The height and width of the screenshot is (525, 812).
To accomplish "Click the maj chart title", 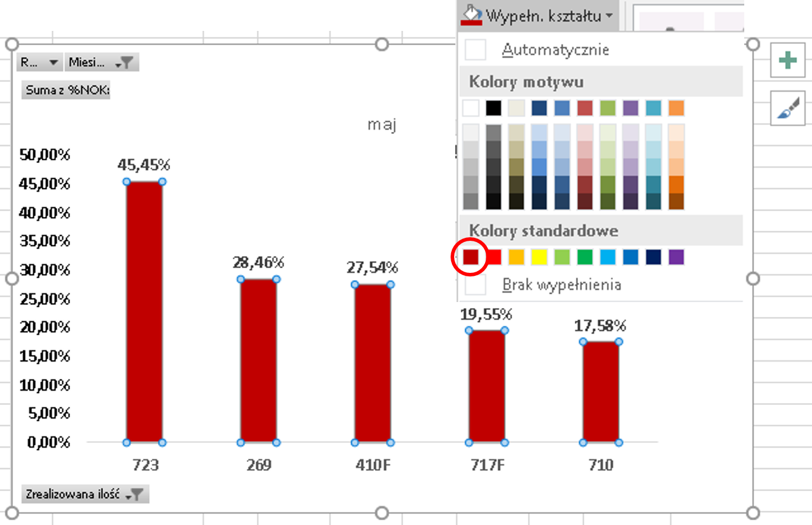I will tap(382, 125).
